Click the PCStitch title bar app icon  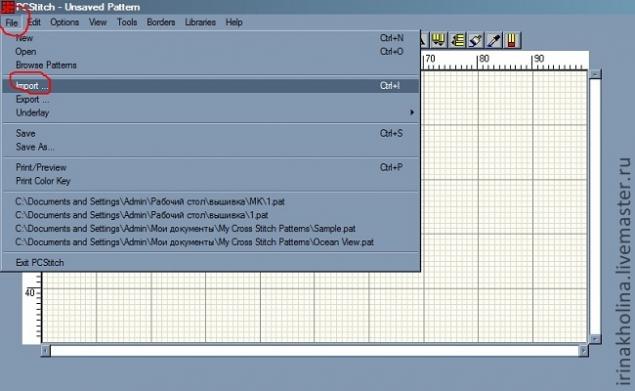8,7
